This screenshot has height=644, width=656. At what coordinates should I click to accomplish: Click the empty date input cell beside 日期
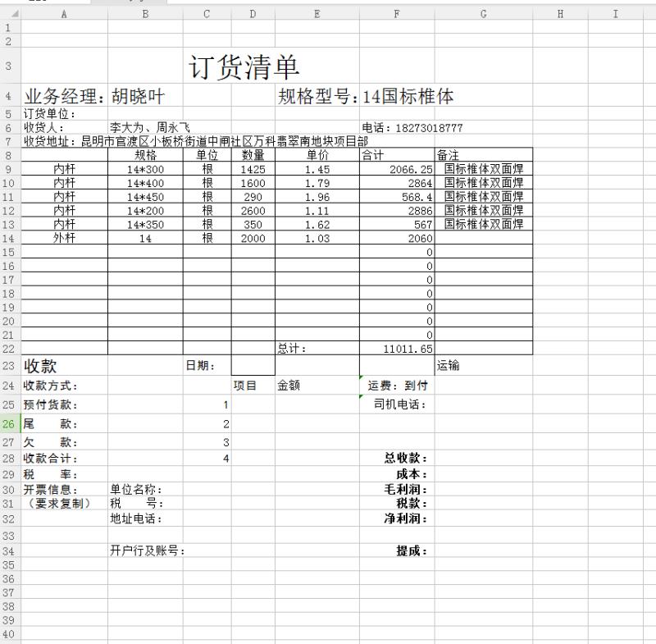coord(253,366)
